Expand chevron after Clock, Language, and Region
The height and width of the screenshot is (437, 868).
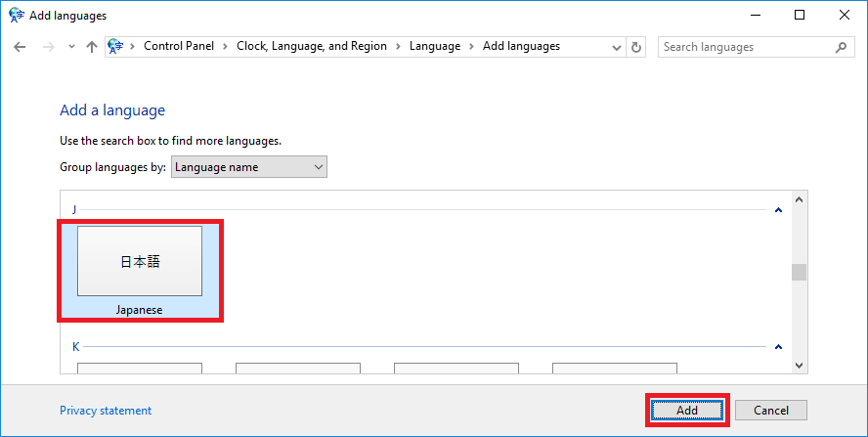(x=398, y=47)
